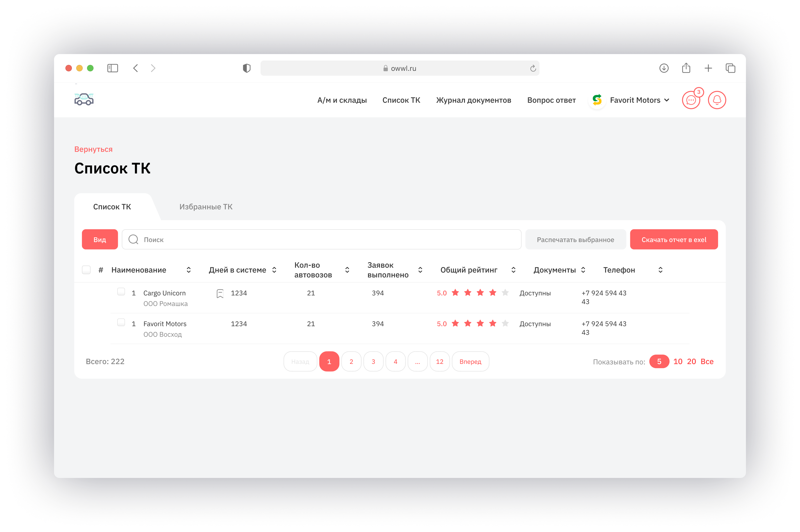This screenshot has height=532, width=800.
Task: Click ООО Ромашка subtitle text
Action: [165, 304]
